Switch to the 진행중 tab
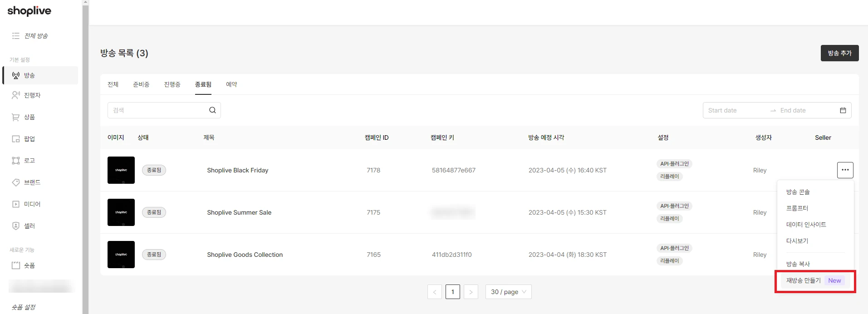Screen dimensions: 868x314 click(x=172, y=84)
